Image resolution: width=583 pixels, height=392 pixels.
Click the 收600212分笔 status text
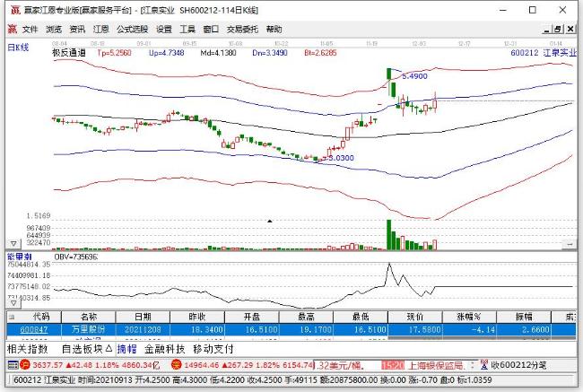pyautogui.click(x=518, y=365)
